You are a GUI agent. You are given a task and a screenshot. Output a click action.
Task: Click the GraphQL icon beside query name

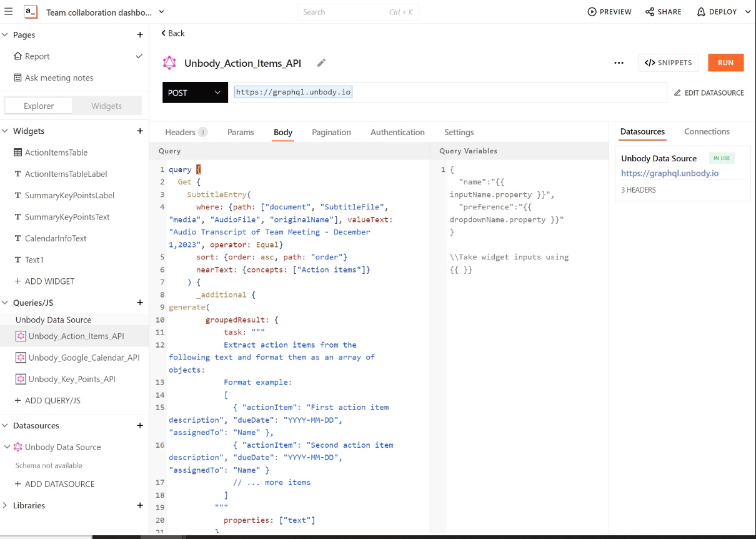click(x=169, y=63)
